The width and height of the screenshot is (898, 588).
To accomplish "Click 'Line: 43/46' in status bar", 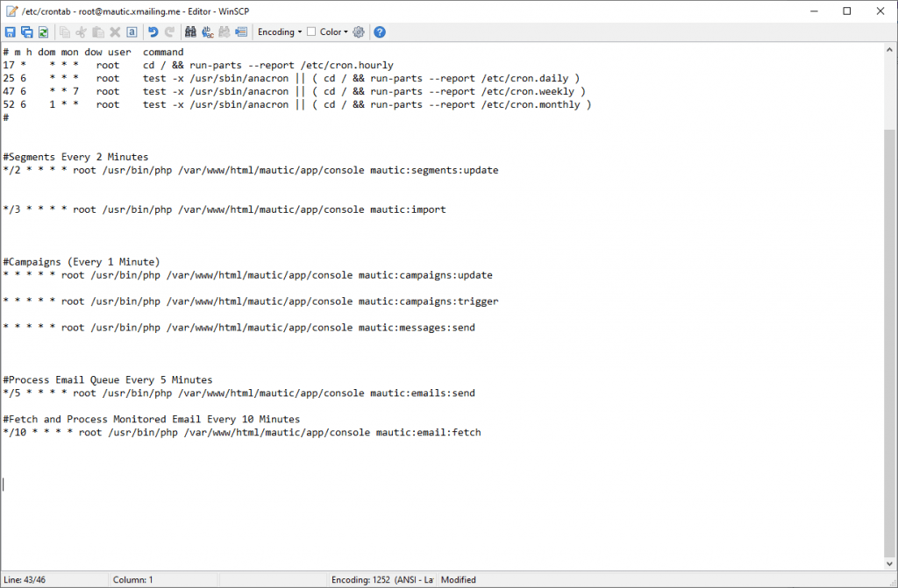I will click(25, 579).
